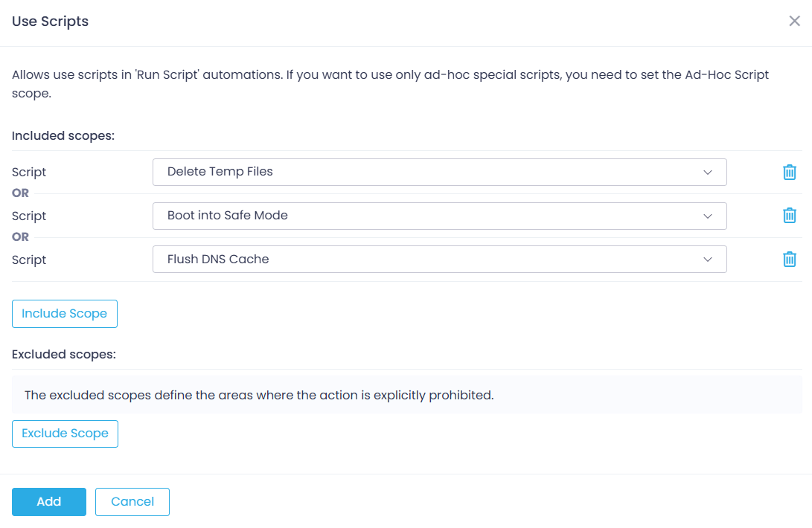
Task: Open the "Delete Temp Files" script dropdown
Action: [439, 172]
